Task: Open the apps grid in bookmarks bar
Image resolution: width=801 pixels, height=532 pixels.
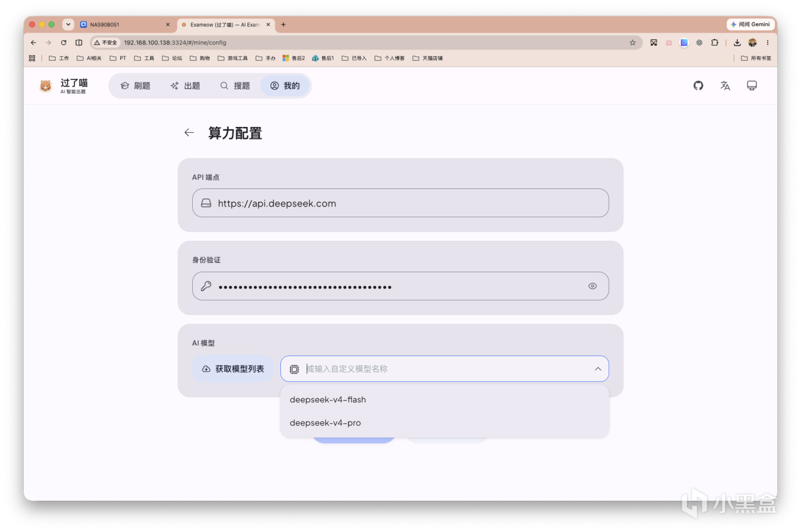Action: pos(32,58)
